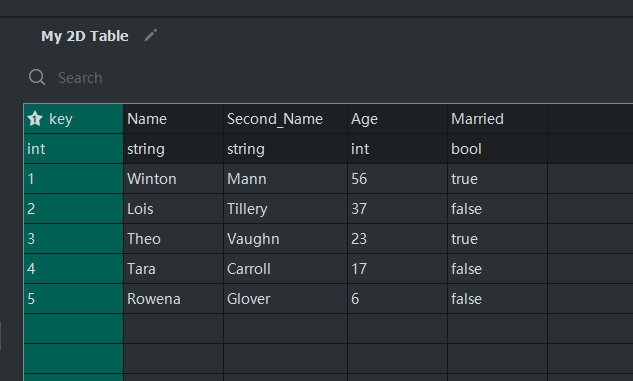633x381 pixels.
Task: Click the magnifying glass search icon
Action: click(37, 77)
